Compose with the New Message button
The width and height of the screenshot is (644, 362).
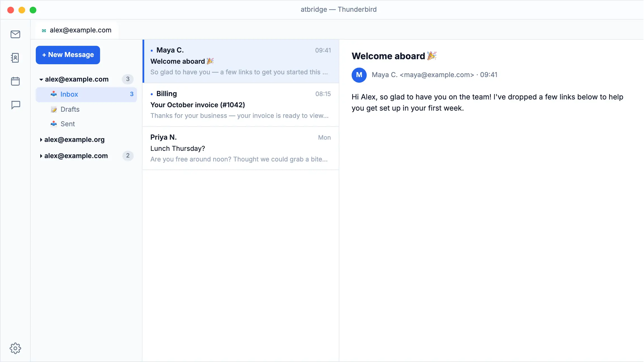coord(68,55)
